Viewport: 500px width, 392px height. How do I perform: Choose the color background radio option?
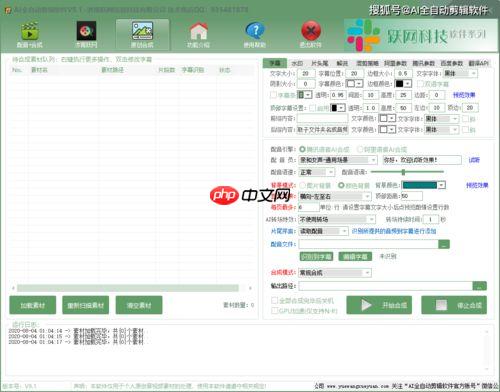point(341,185)
